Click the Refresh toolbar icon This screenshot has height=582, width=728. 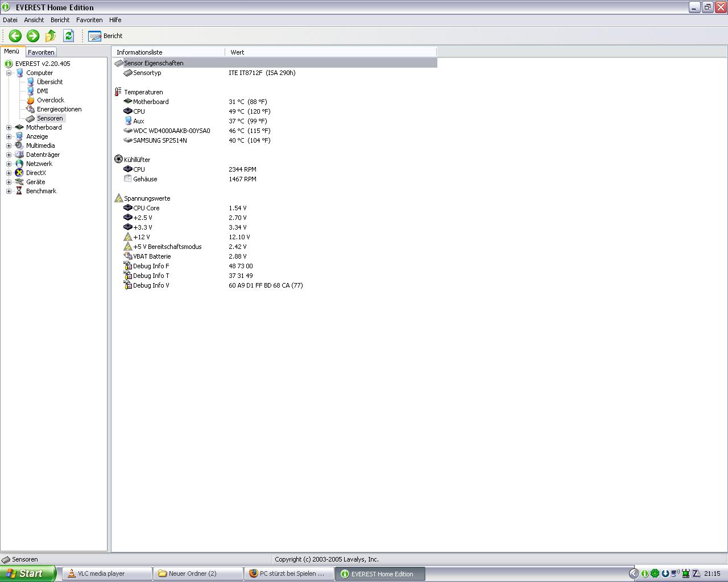68,36
